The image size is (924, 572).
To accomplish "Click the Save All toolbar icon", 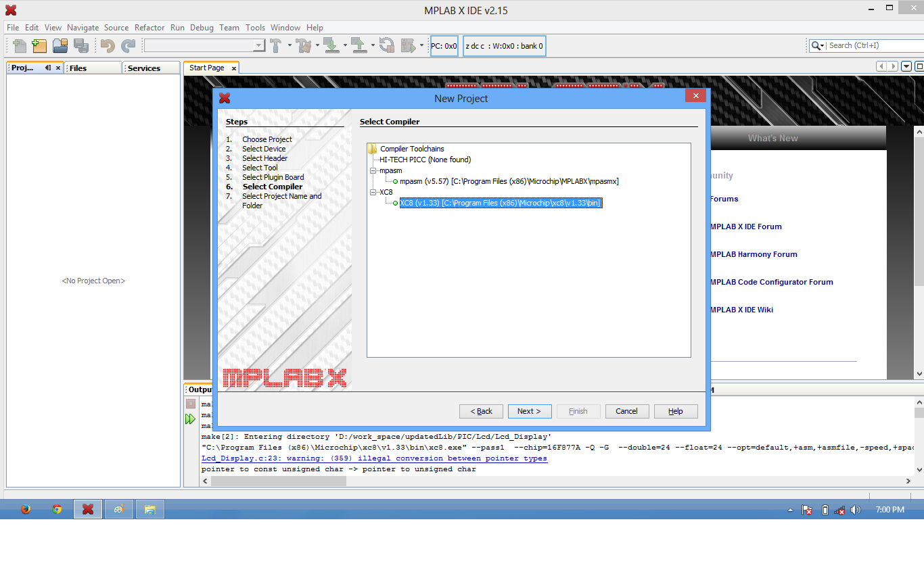I will pyautogui.click(x=81, y=46).
